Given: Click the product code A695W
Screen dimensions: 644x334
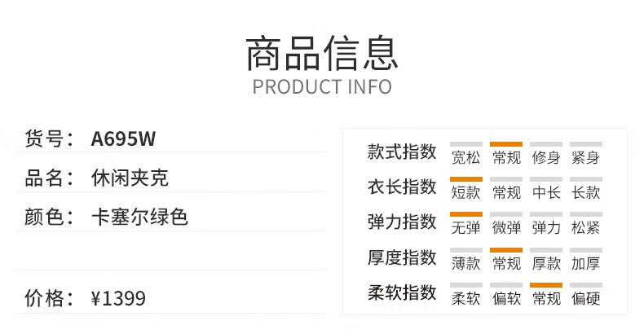Looking at the screenshot, I should pos(123,138).
